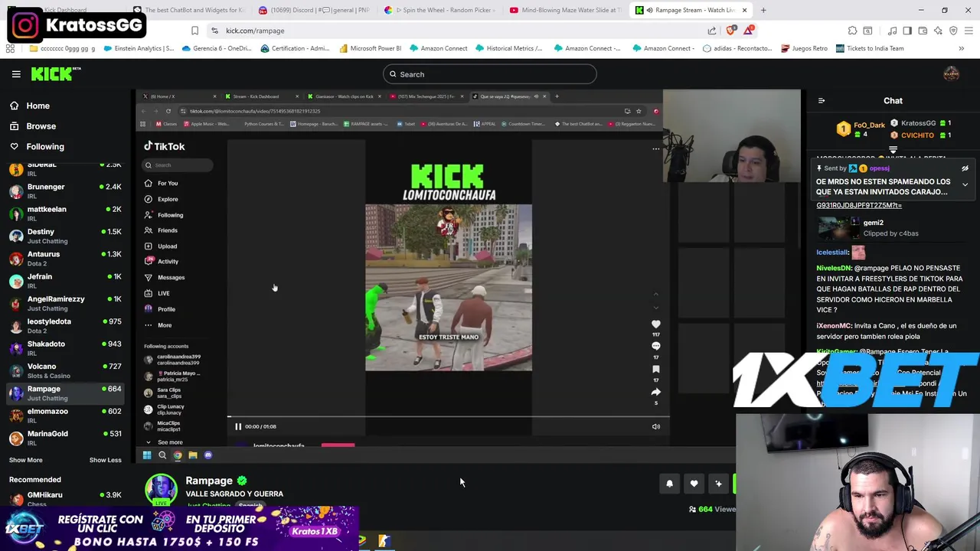Click the browser share page icon
Screen dimensions: 980x551
[712, 31]
